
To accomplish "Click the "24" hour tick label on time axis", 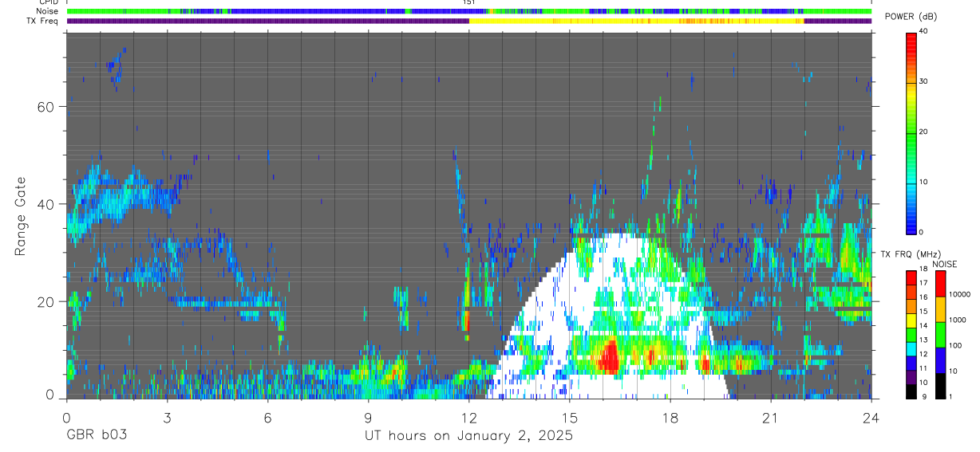I will click(x=871, y=417).
